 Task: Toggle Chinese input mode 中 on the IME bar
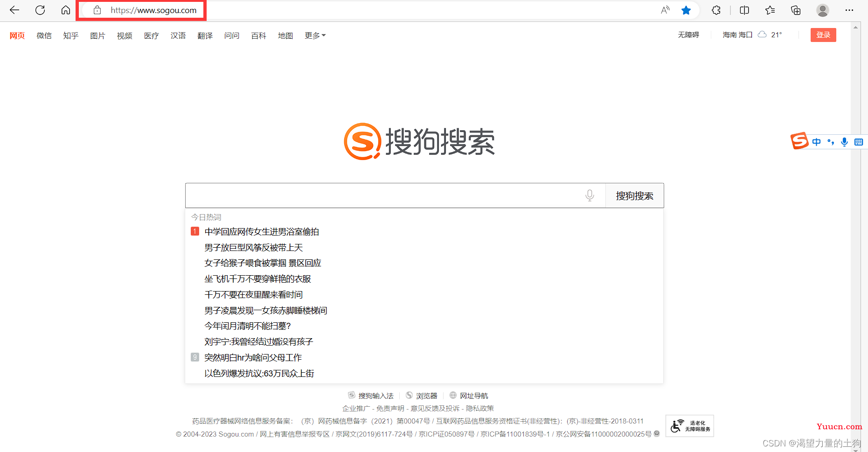click(816, 142)
